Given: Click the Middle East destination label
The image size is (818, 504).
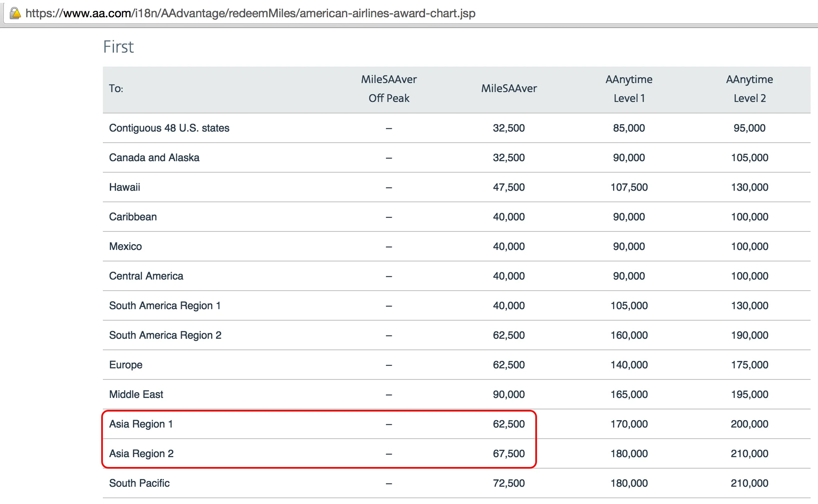Looking at the screenshot, I should pos(136,395).
